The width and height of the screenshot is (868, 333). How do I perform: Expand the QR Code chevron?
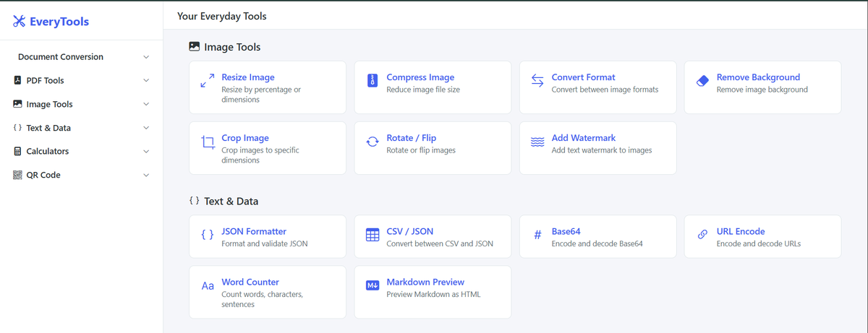146,175
